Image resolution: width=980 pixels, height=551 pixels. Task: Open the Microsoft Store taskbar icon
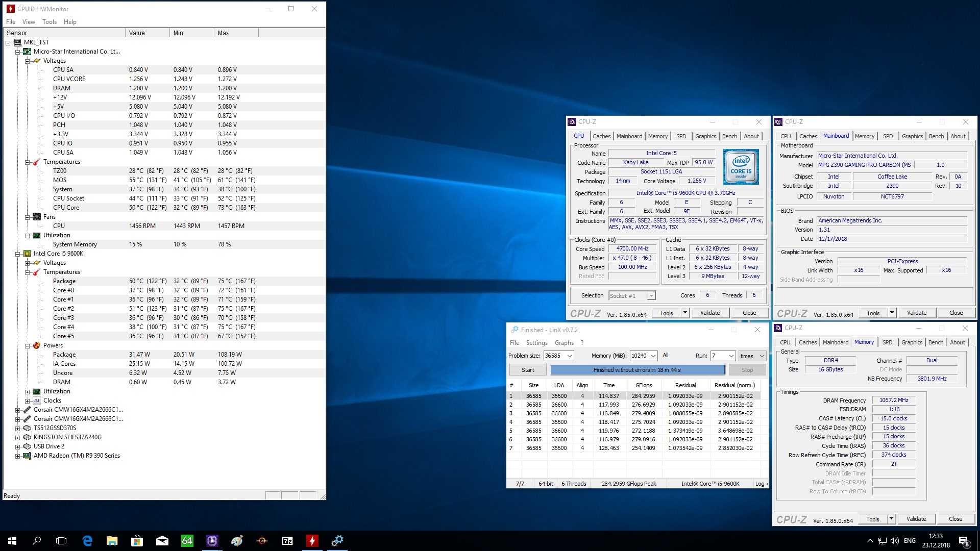point(137,541)
